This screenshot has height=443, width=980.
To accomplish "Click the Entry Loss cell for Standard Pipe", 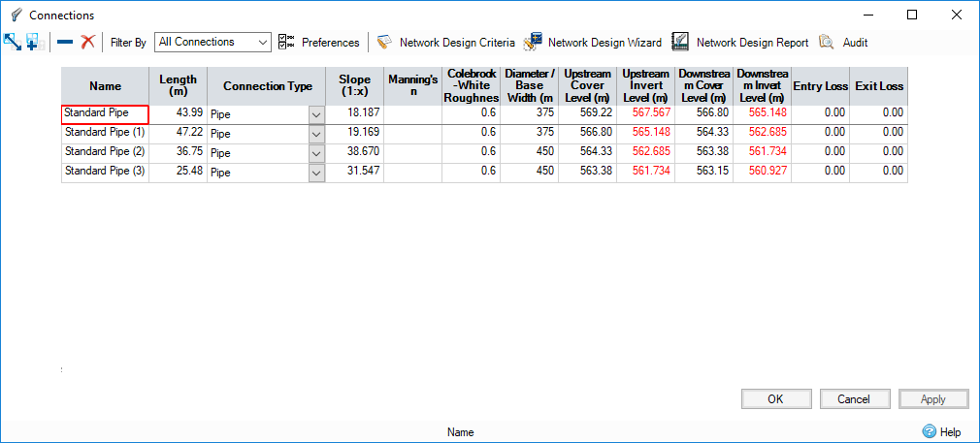I will (x=820, y=114).
